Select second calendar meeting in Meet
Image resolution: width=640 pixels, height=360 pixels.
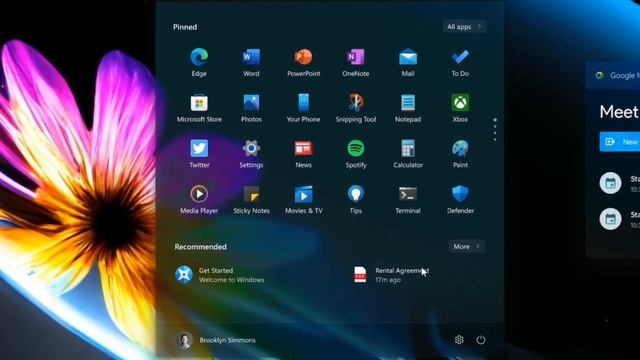tap(620, 219)
